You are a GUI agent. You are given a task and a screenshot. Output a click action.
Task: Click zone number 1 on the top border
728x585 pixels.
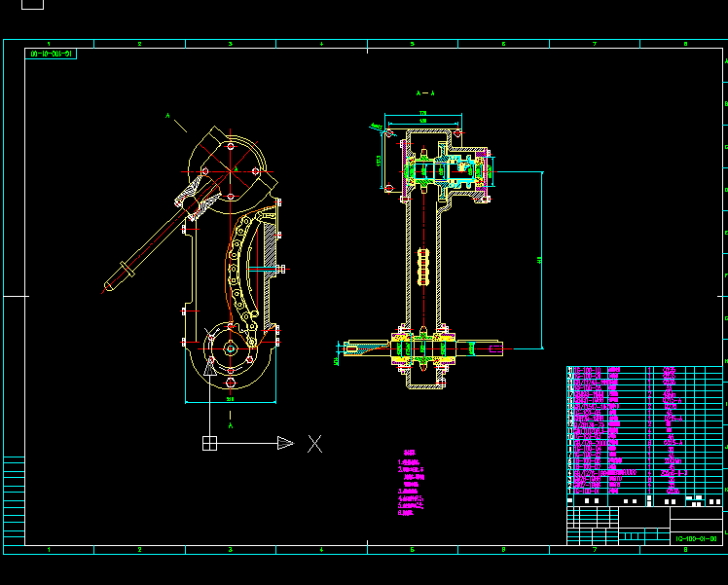point(49,44)
